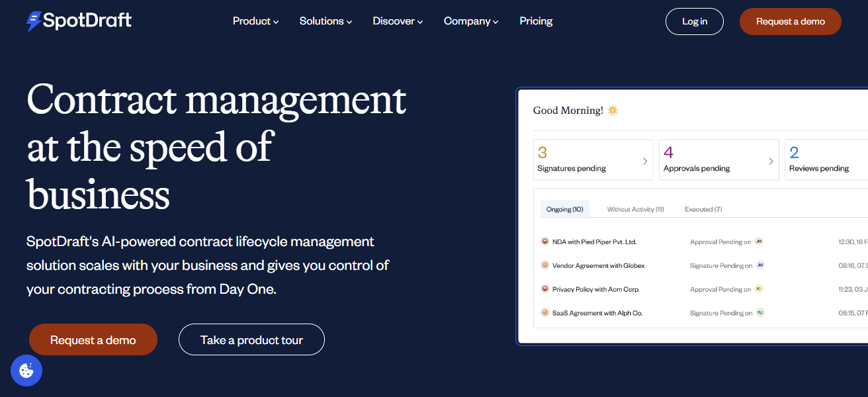Click the 12:30 timestamp in the NDA row

click(853, 242)
